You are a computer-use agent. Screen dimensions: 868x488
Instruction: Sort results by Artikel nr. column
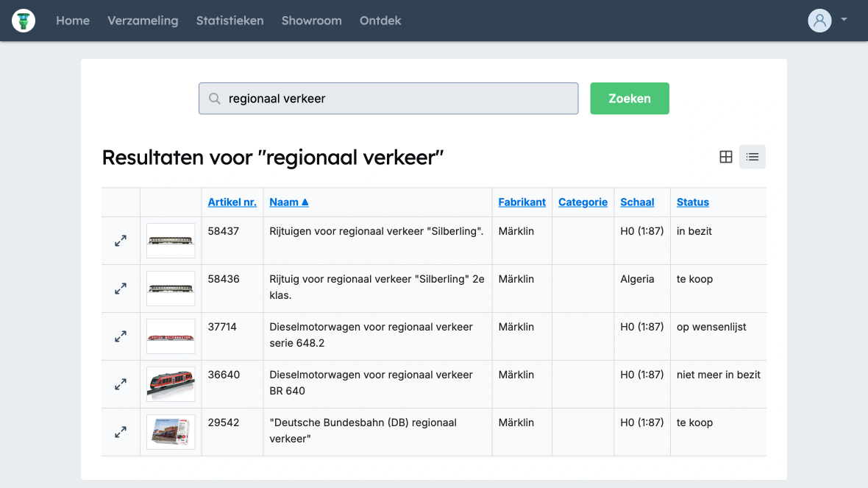[x=232, y=202]
